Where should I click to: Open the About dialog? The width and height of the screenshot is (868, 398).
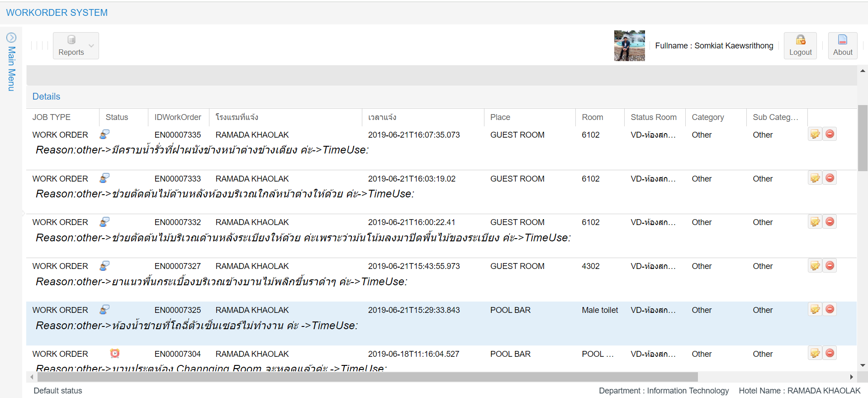click(842, 46)
